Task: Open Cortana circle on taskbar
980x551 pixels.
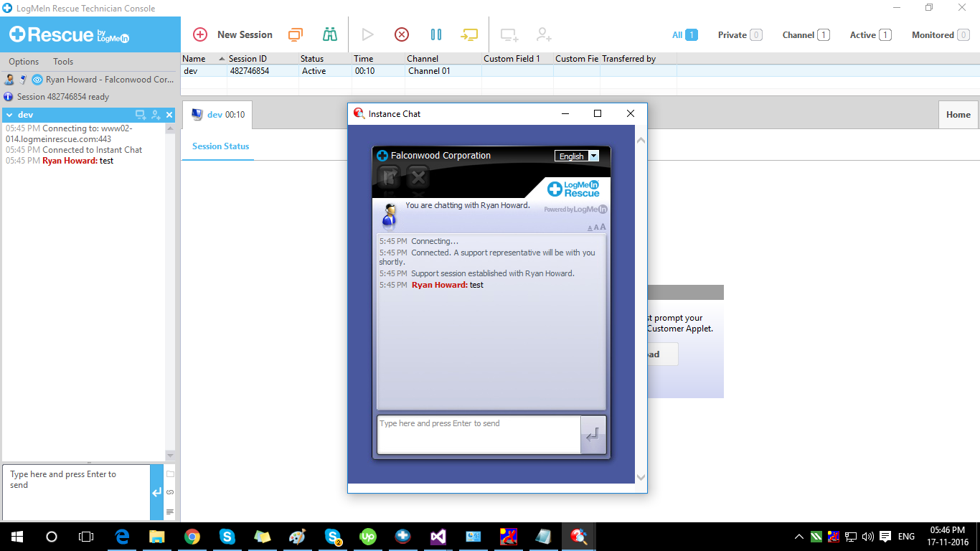Action: (52, 537)
